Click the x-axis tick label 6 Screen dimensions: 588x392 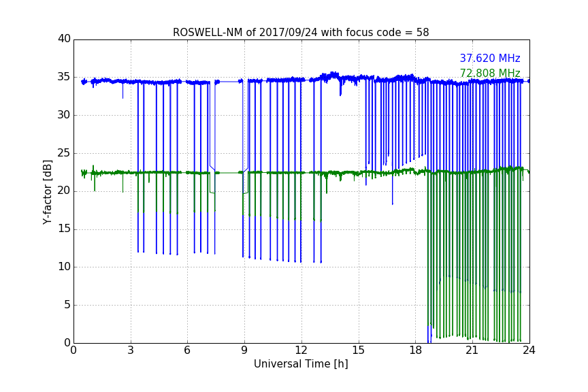(187, 350)
